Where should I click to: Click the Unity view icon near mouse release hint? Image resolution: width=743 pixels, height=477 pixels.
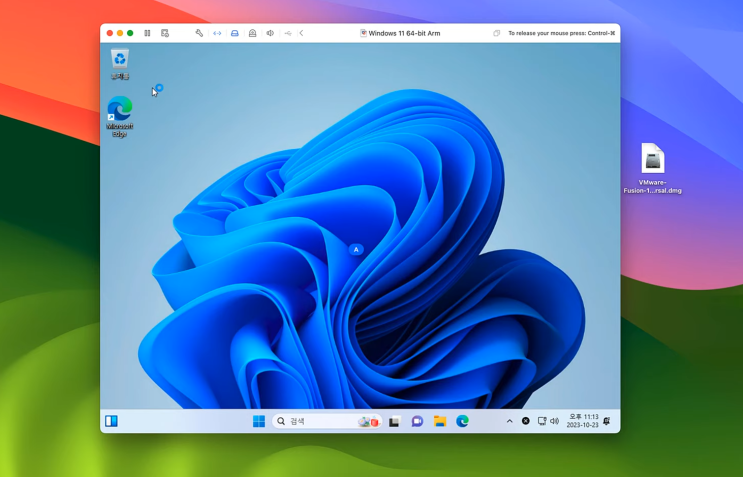coord(497,33)
